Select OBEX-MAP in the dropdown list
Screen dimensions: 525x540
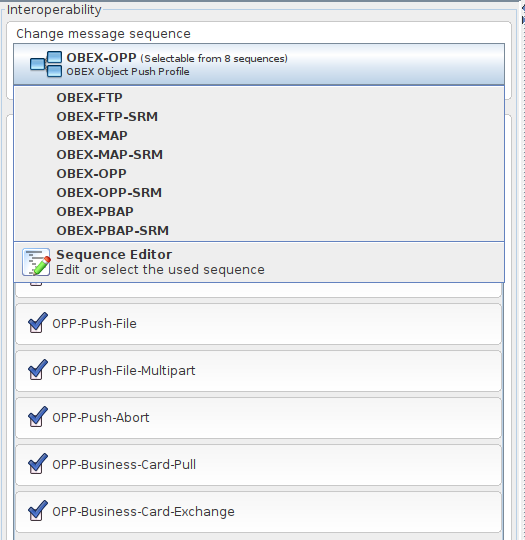coord(92,135)
